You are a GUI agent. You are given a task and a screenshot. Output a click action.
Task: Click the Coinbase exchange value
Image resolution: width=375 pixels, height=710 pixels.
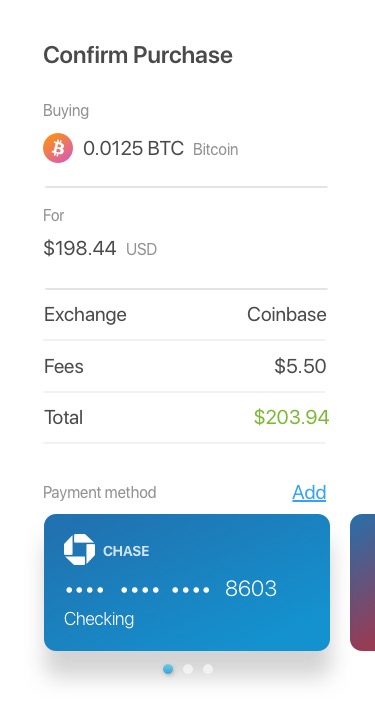pyautogui.click(x=287, y=315)
